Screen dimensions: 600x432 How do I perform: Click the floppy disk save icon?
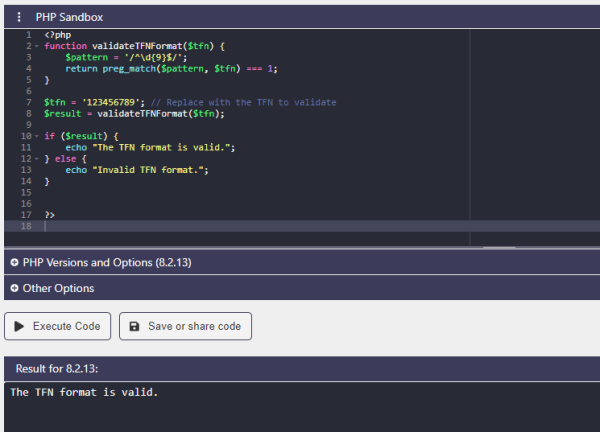pyautogui.click(x=134, y=326)
